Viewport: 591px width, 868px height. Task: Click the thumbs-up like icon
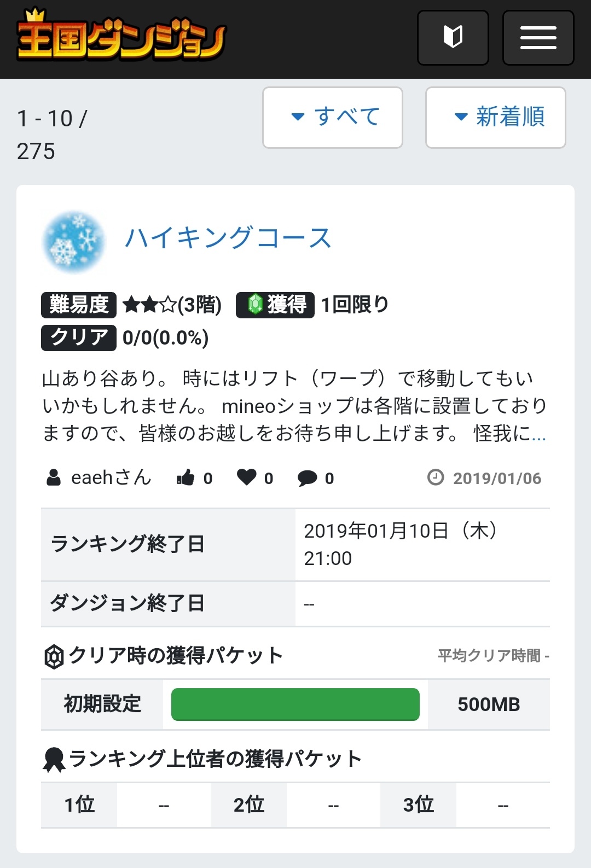(186, 478)
